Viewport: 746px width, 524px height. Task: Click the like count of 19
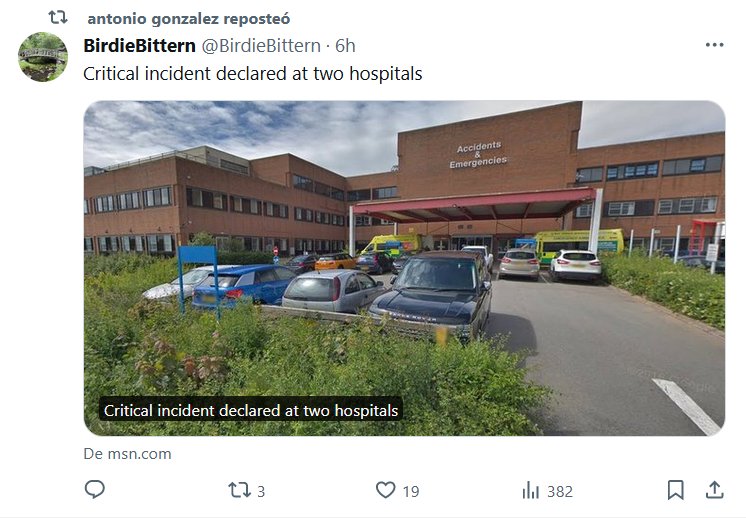click(411, 491)
